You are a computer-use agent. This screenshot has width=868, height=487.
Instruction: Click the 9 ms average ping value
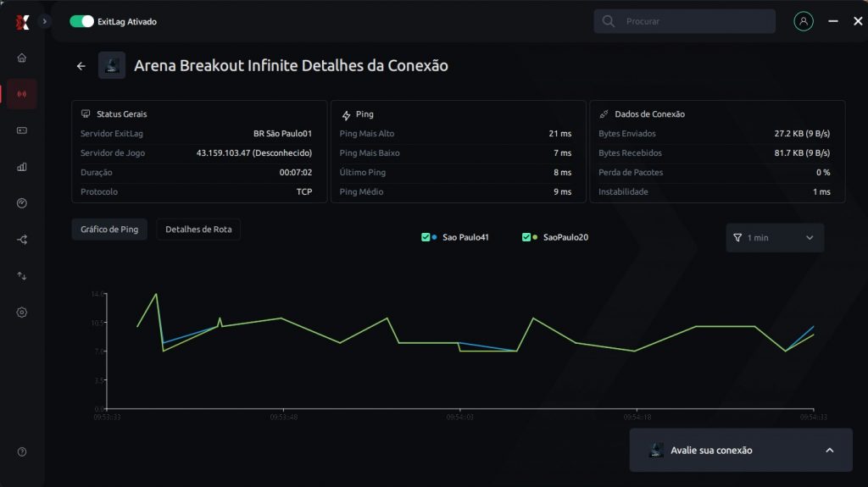563,191
